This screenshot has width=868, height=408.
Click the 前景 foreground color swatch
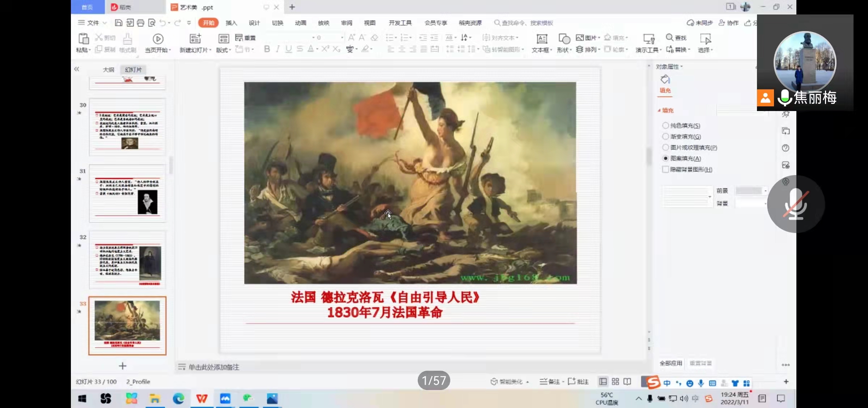click(x=749, y=191)
